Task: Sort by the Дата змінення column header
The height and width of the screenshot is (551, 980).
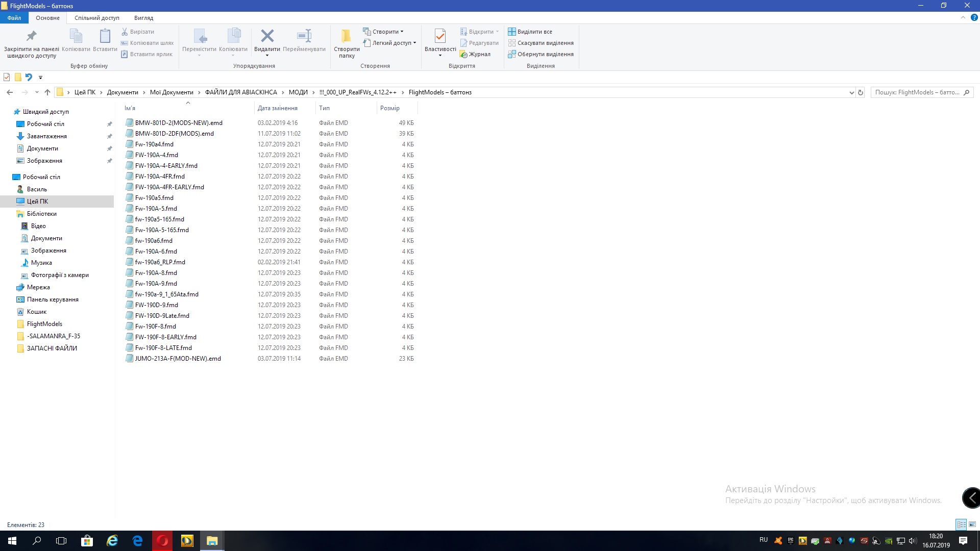Action: pos(278,108)
